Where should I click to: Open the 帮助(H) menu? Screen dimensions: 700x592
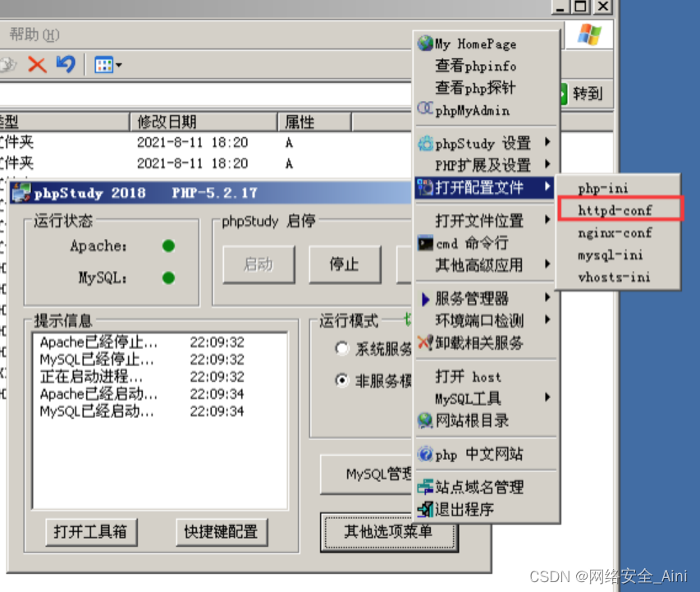coord(34,34)
